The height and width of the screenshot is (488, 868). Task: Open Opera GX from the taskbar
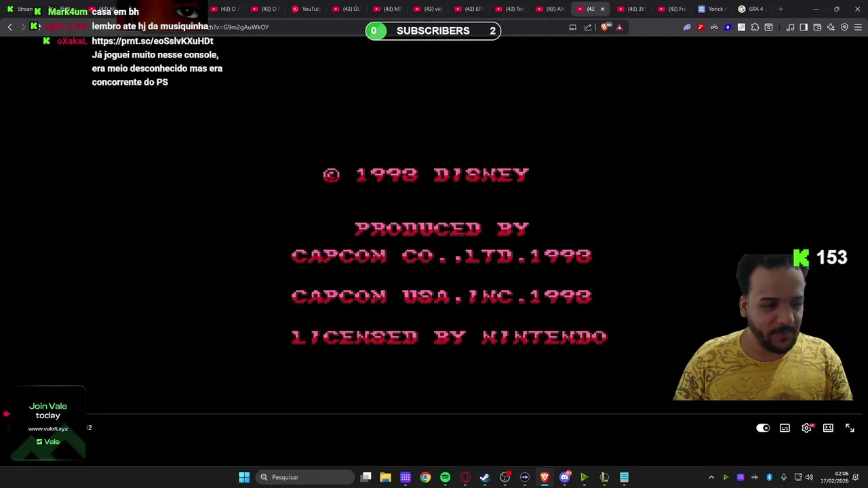[465, 477]
